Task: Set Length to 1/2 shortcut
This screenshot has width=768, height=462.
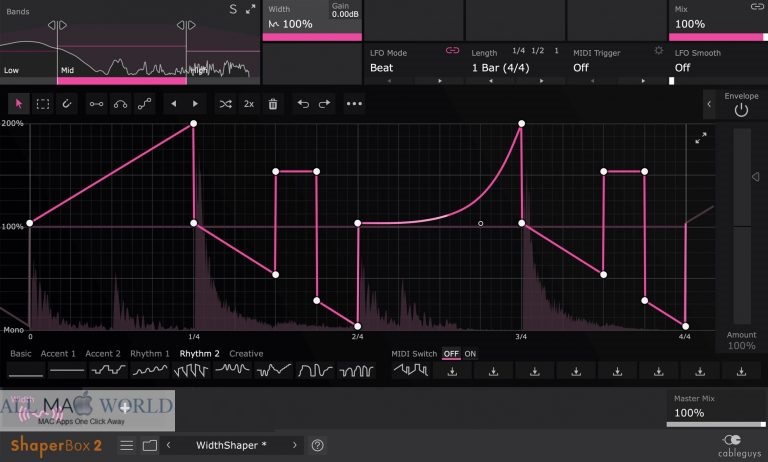Action: (x=538, y=51)
